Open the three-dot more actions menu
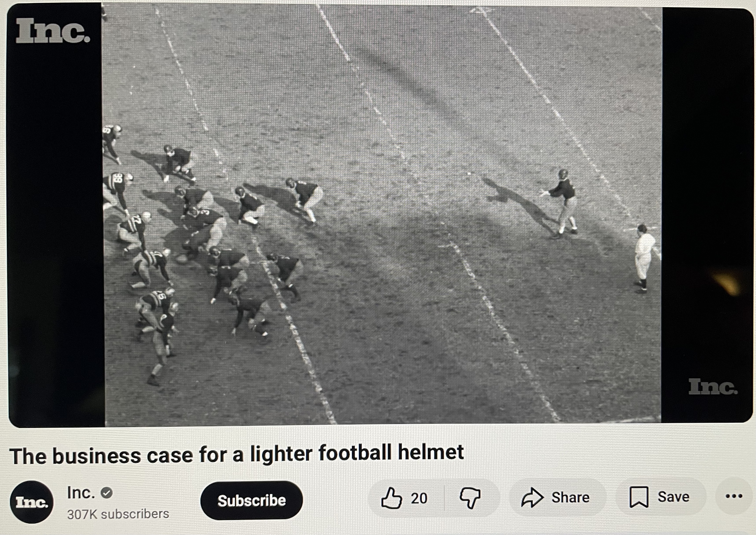This screenshot has height=535, width=756. 734,496
